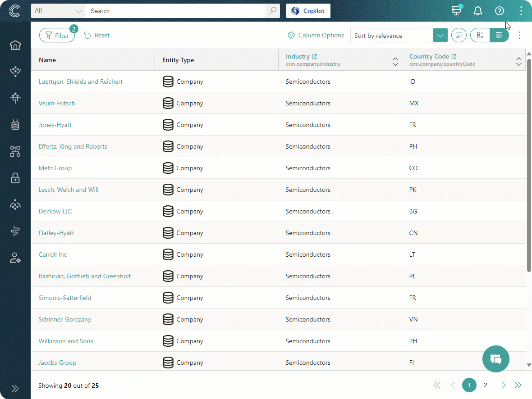Click the Search input field

(x=176, y=11)
